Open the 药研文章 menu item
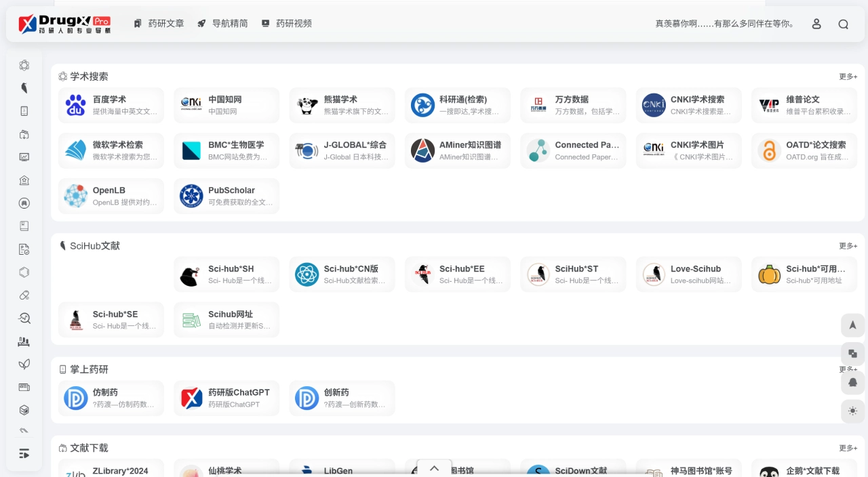 click(x=159, y=23)
